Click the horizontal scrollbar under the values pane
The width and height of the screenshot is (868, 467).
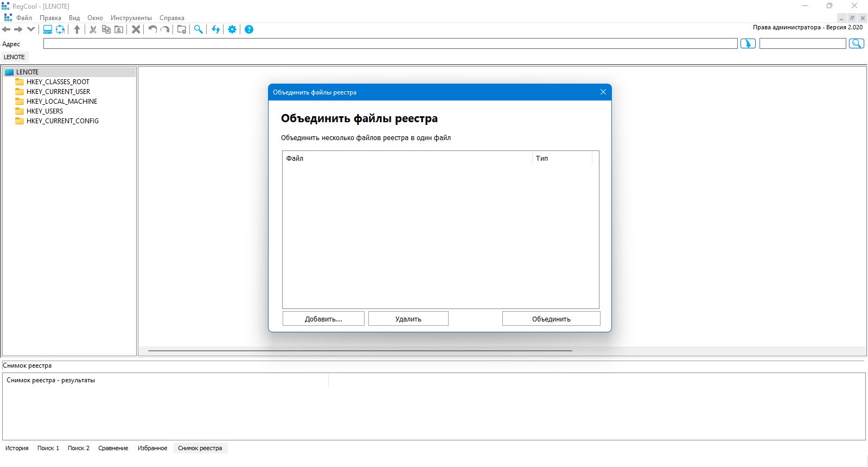360,351
